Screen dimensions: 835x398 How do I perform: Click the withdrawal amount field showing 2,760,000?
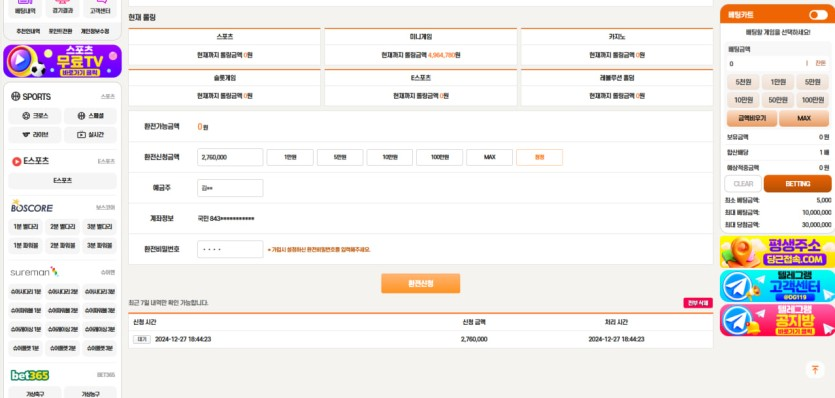pyautogui.click(x=230, y=157)
